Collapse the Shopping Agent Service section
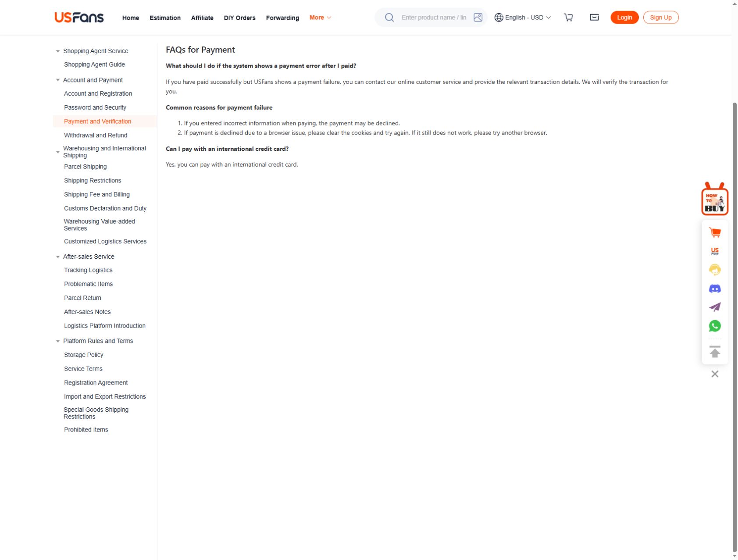The height and width of the screenshot is (560, 738). coord(58,51)
